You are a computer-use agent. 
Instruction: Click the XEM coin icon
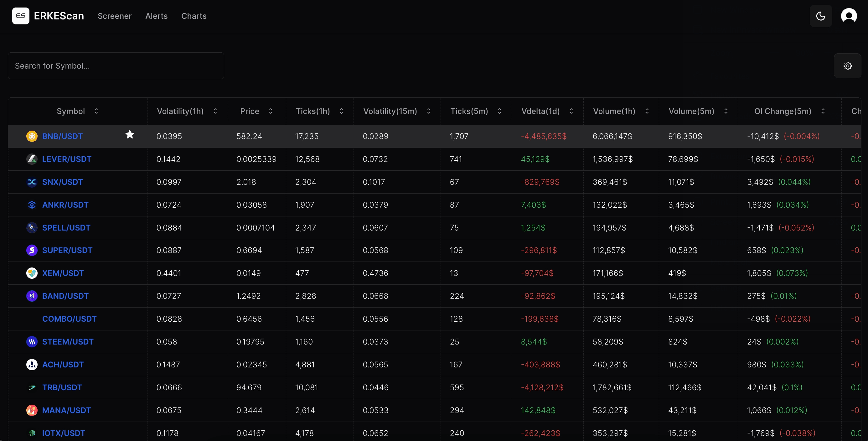tap(32, 273)
